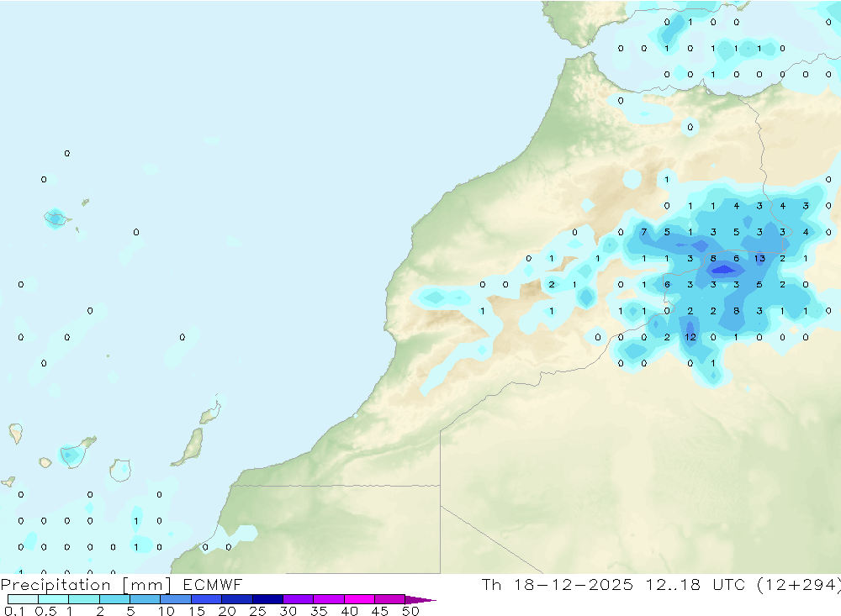Click the 1 to 2 mm legend swatch
This screenshot has width=841, height=616.
pyautogui.click(x=84, y=599)
